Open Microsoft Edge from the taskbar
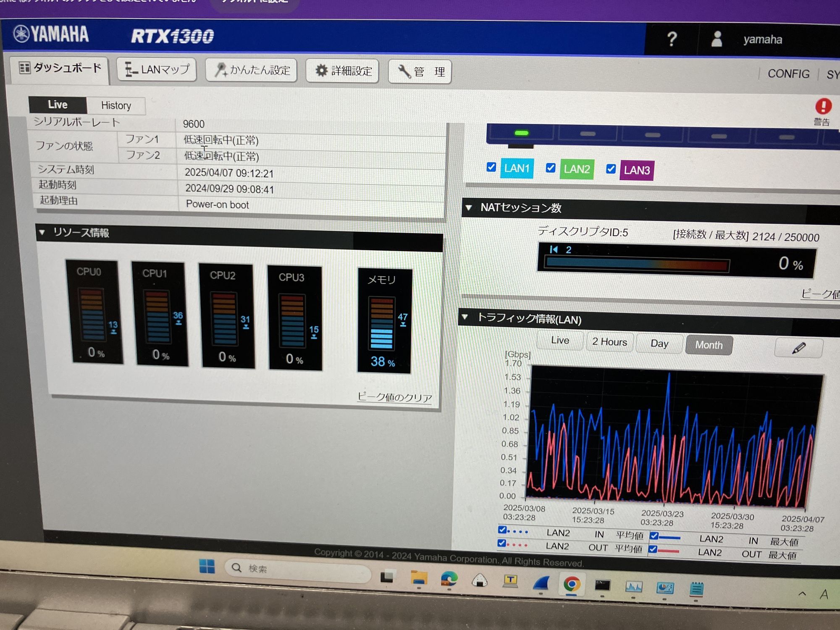The image size is (840, 630). pos(449,580)
